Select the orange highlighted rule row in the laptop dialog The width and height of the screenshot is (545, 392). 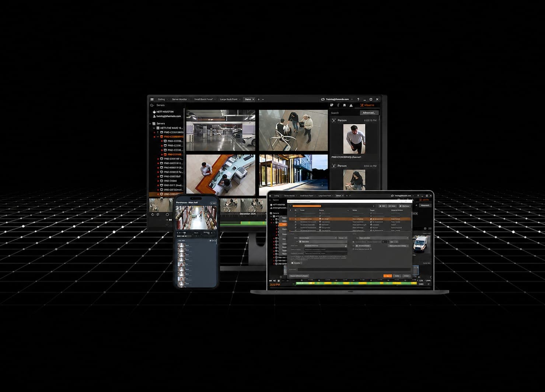point(350,219)
